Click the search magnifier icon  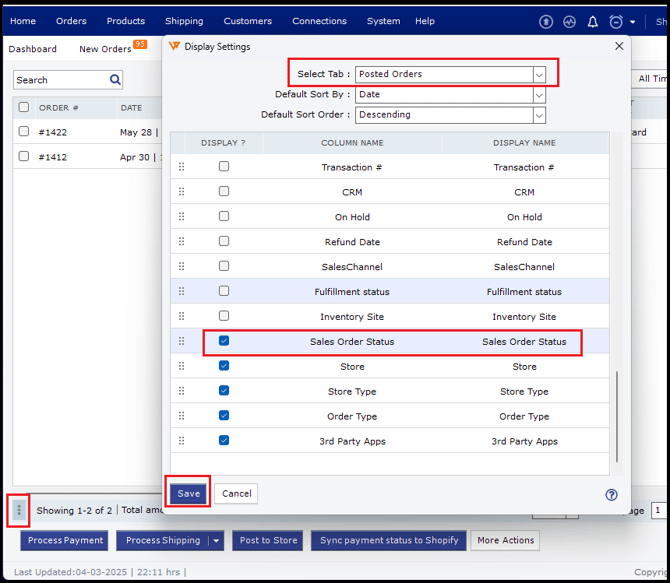pyautogui.click(x=116, y=80)
